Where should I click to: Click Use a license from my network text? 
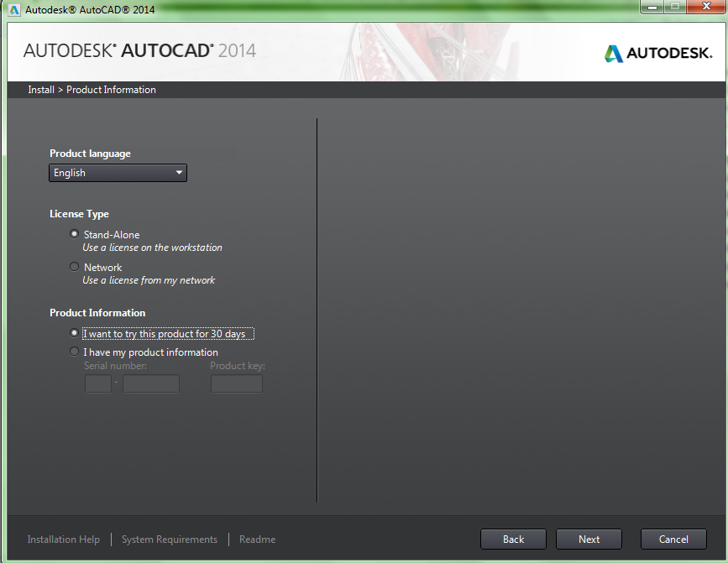pyautogui.click(x=149, y=280)
